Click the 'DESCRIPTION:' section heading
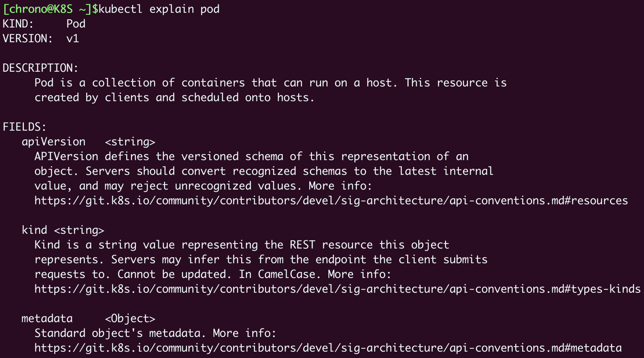 (40, 68)
